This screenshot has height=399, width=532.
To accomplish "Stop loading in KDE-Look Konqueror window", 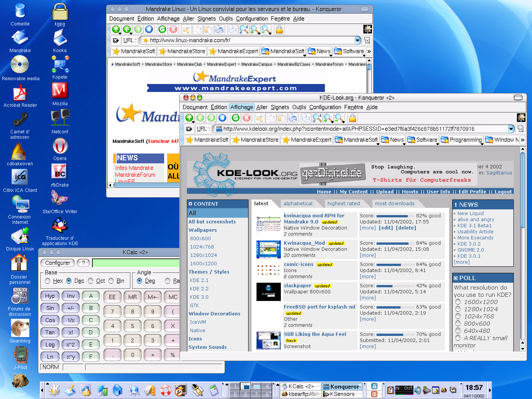I will click(x=247, y=118).
